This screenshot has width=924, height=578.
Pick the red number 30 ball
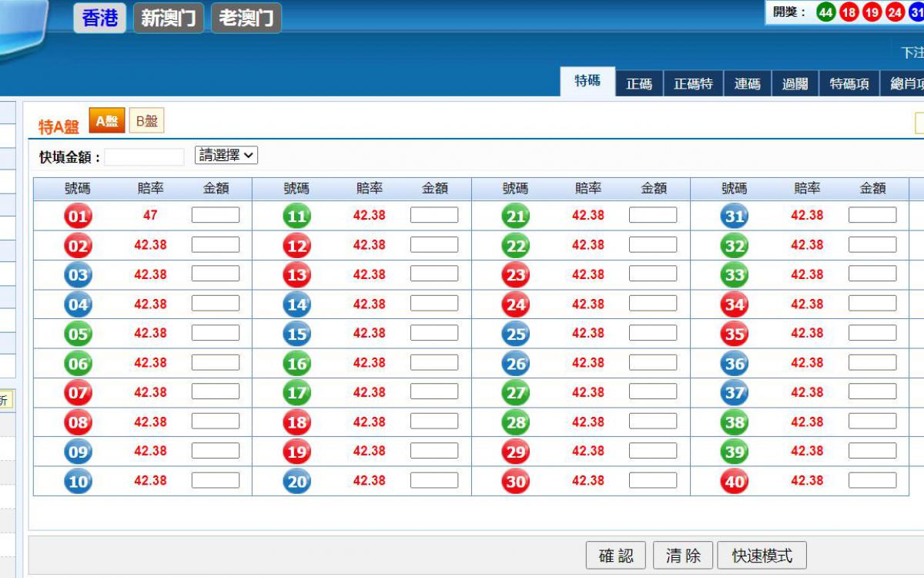pos(516,481)
